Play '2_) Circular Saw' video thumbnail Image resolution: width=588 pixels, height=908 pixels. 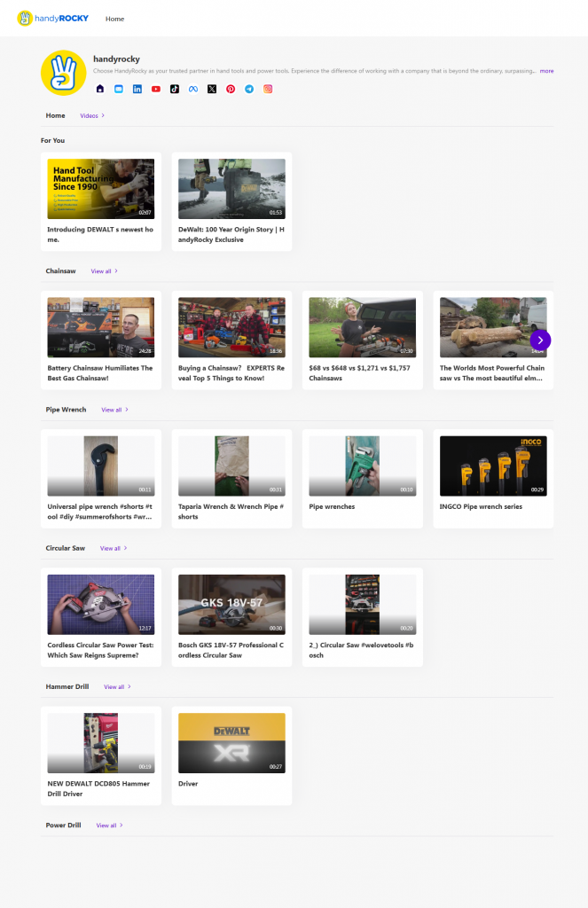click(x=363, y=605)
